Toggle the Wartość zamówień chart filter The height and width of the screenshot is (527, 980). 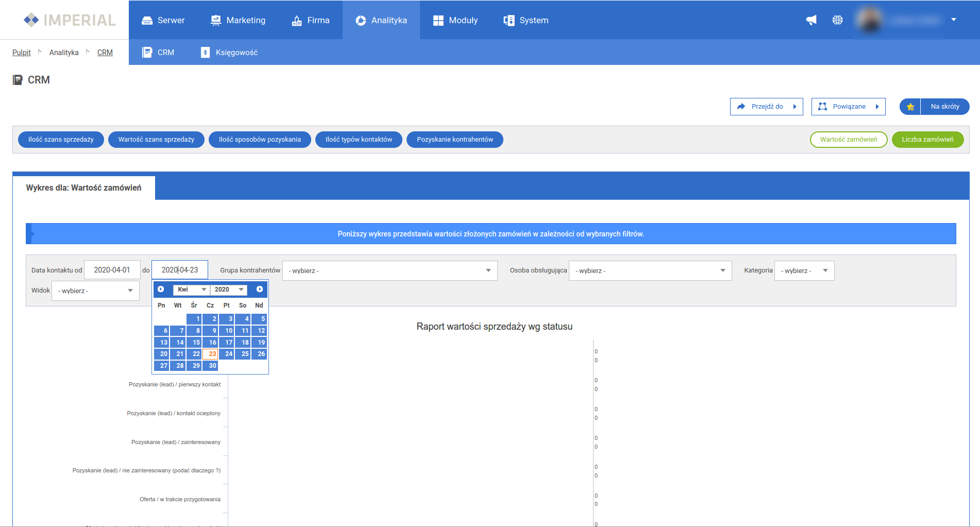(848, 140)
